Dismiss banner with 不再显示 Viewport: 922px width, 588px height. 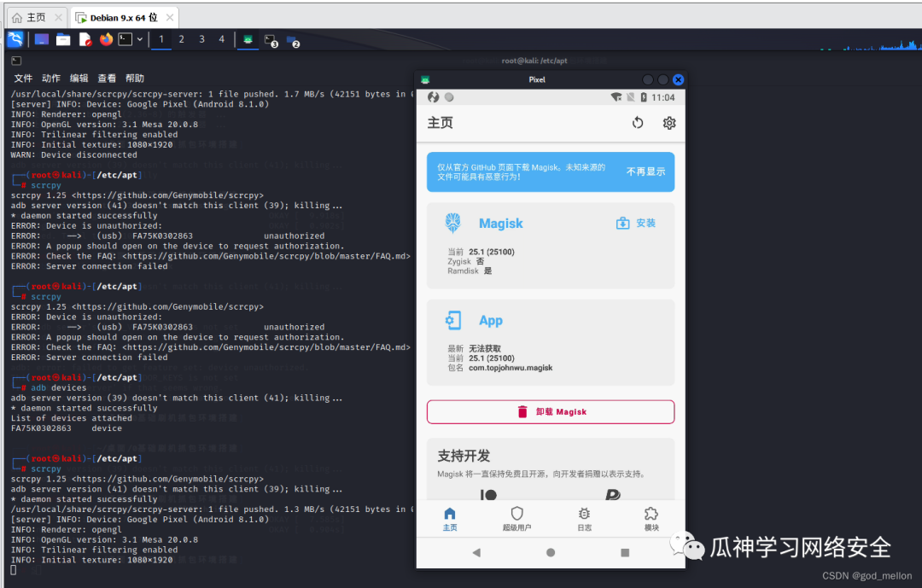coord(645,172)
